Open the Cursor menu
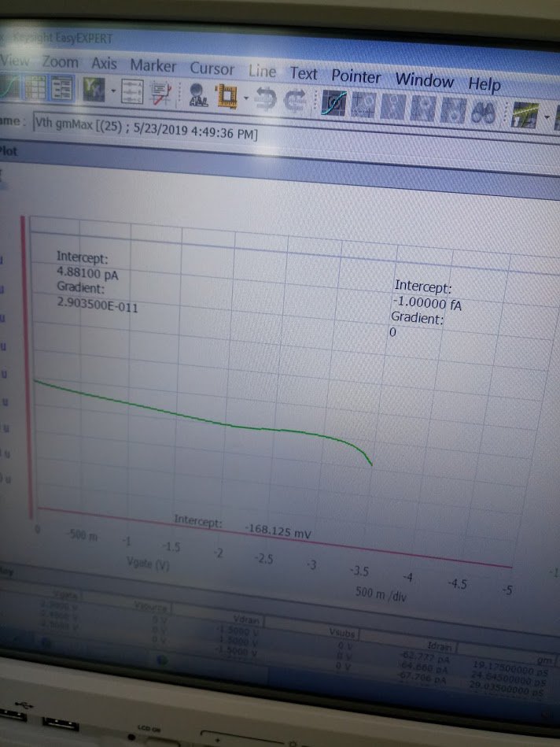Screen dimensions: 560x747 click(212, 68)
